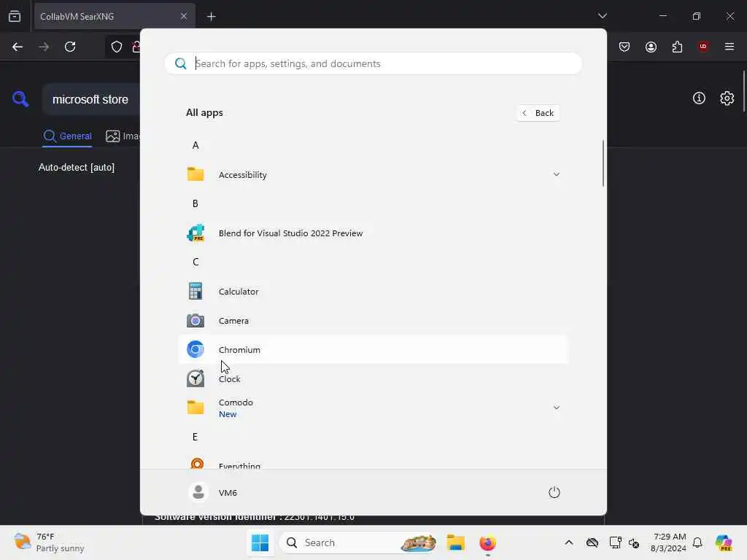Open the SearXNG info icon
747x560 pixels.
pos(699,98)
